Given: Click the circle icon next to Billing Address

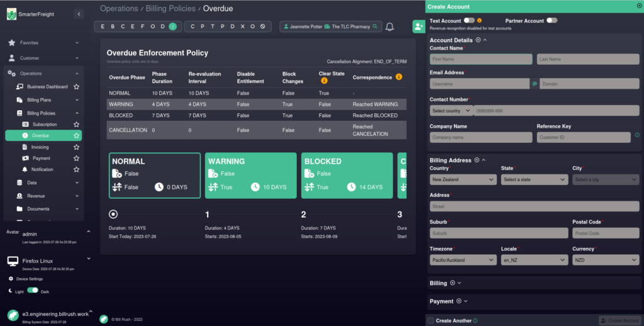Looking at the screenshot, I should pos(477,160).
